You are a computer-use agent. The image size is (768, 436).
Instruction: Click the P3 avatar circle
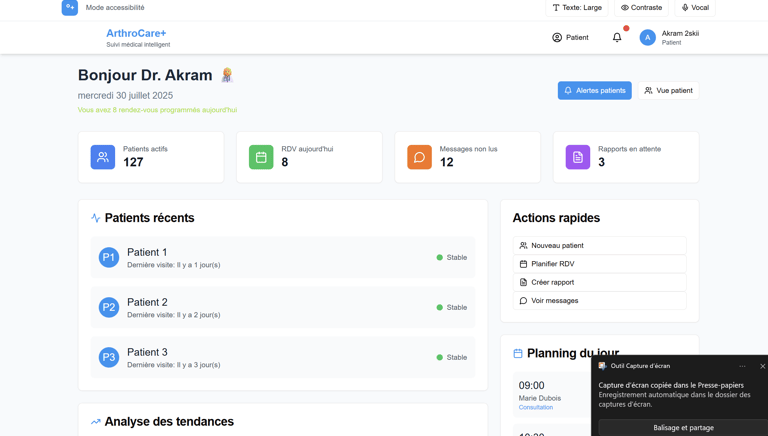pos(109,358)
